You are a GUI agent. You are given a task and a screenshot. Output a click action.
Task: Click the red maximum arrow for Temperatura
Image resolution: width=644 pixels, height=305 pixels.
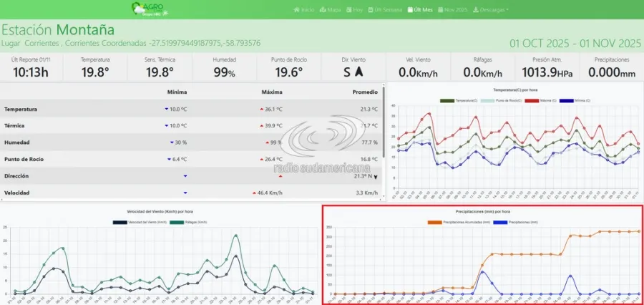262,110
